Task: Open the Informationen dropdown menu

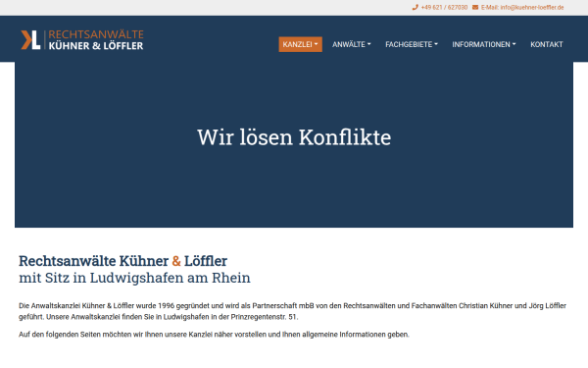Action: tap(484, 44)
